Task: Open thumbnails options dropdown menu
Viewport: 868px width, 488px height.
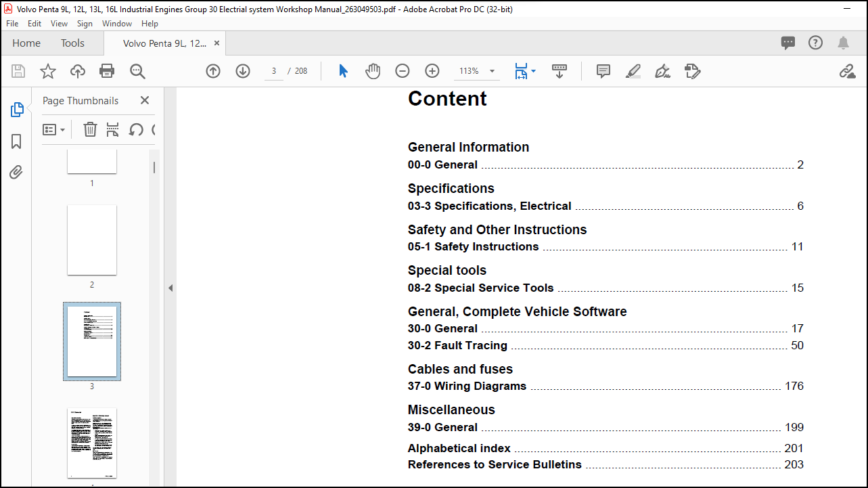Action: (54, 129)
